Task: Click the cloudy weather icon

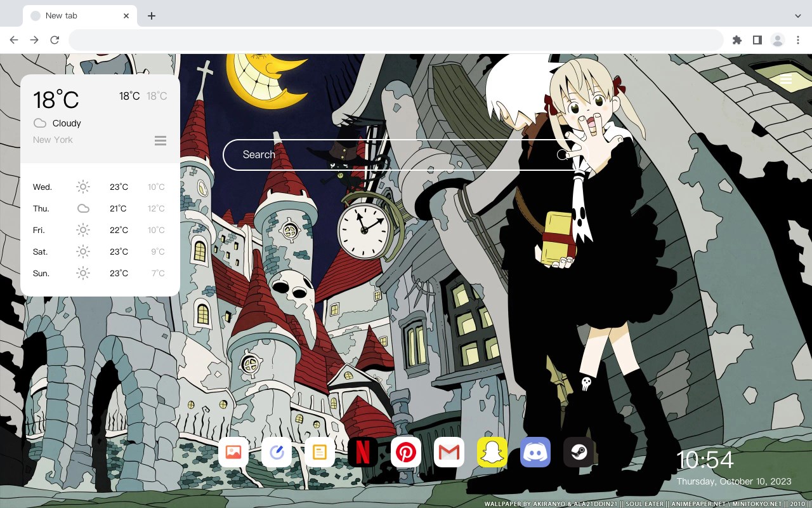Action: click(40, 123)
